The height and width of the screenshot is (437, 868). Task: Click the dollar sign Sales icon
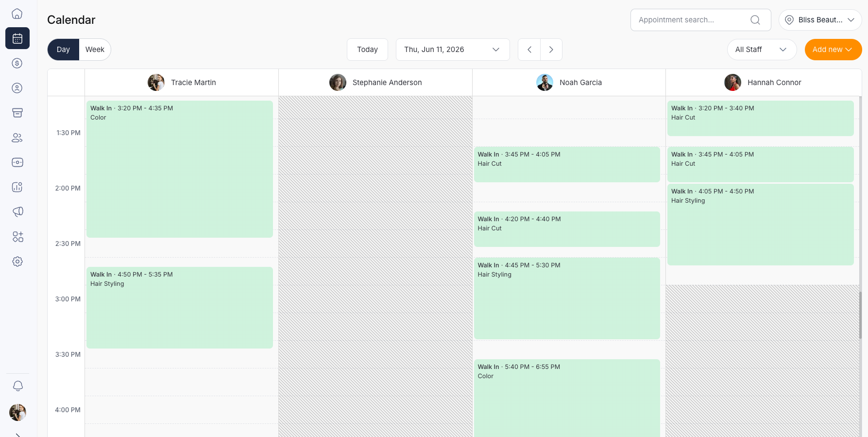(17, 63)
